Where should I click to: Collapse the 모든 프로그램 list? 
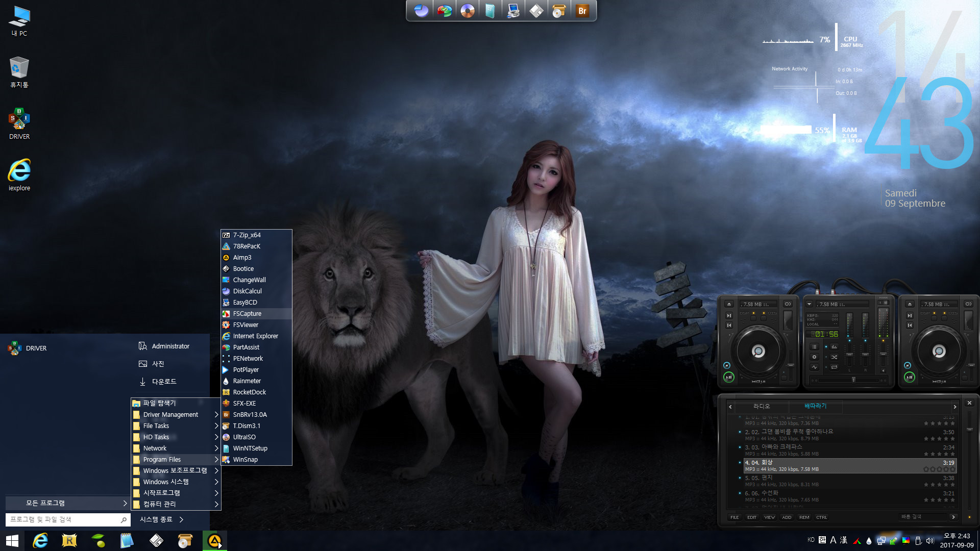click(x=68, y=503)
